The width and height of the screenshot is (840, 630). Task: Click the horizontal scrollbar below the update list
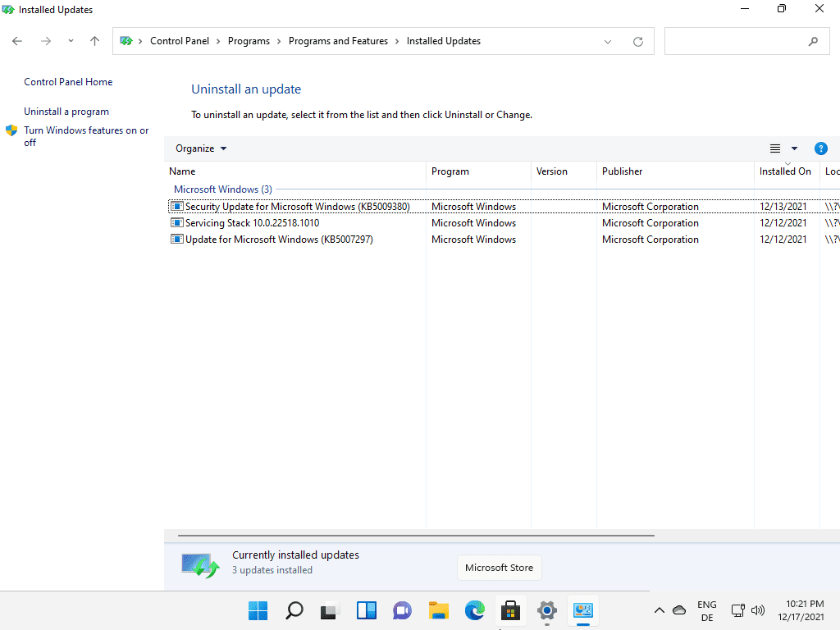coord(410,536)
